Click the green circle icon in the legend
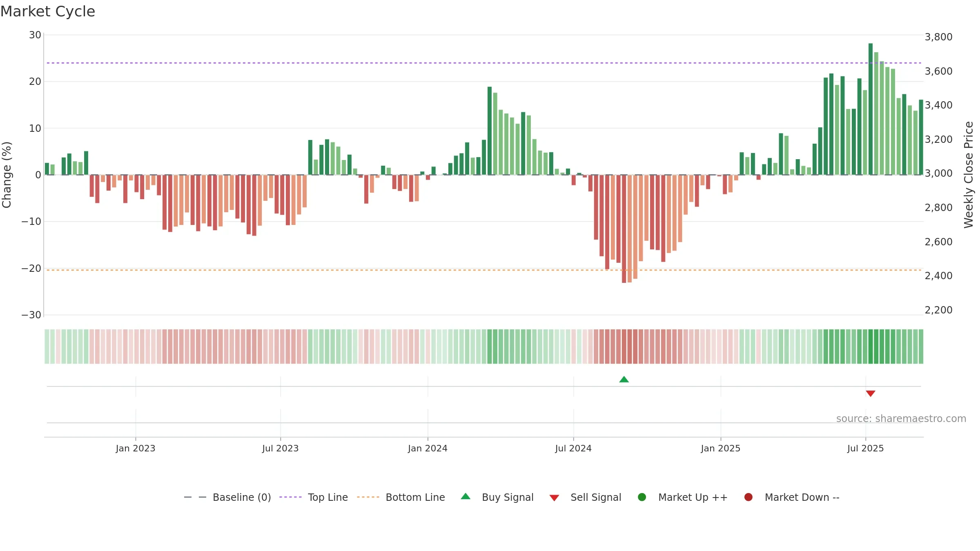The width and height of the screenshot is (980, 551). point(642,497)
